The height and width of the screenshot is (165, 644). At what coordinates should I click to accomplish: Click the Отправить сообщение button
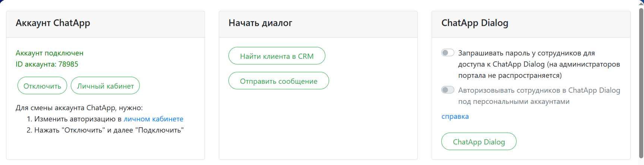[278, 81]
